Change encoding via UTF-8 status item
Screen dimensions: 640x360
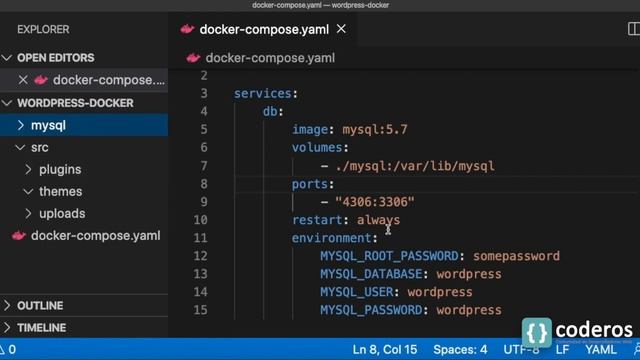click(x=521, y=349)
